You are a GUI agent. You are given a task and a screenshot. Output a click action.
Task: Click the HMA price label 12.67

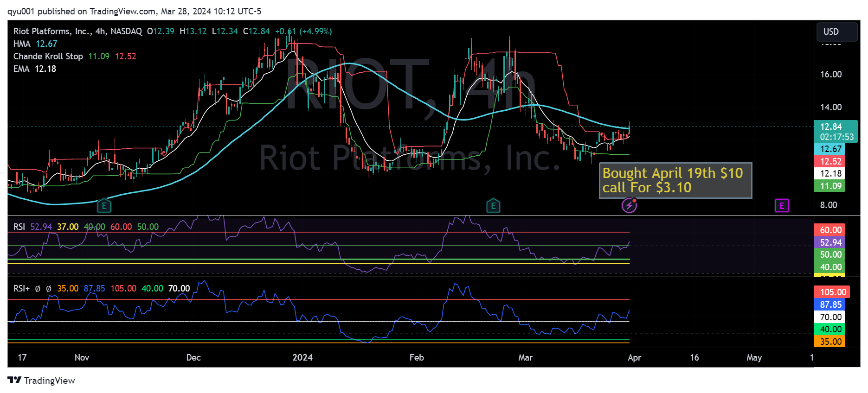830,149
